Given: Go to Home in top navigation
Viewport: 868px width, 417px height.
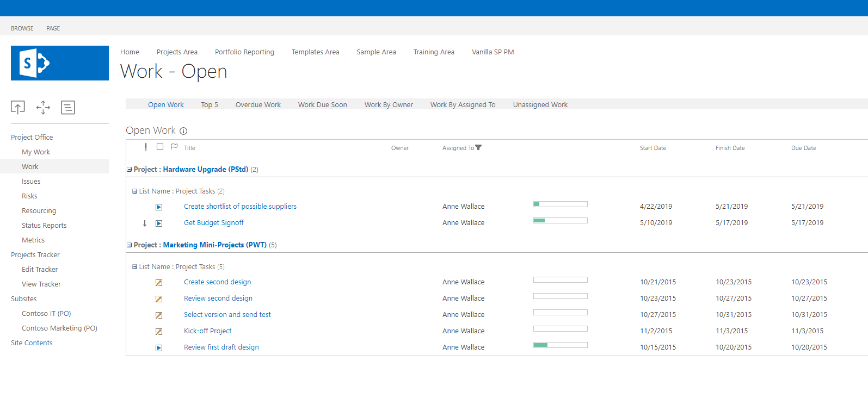Looking at the screenshot, I should tap(130, 52).
